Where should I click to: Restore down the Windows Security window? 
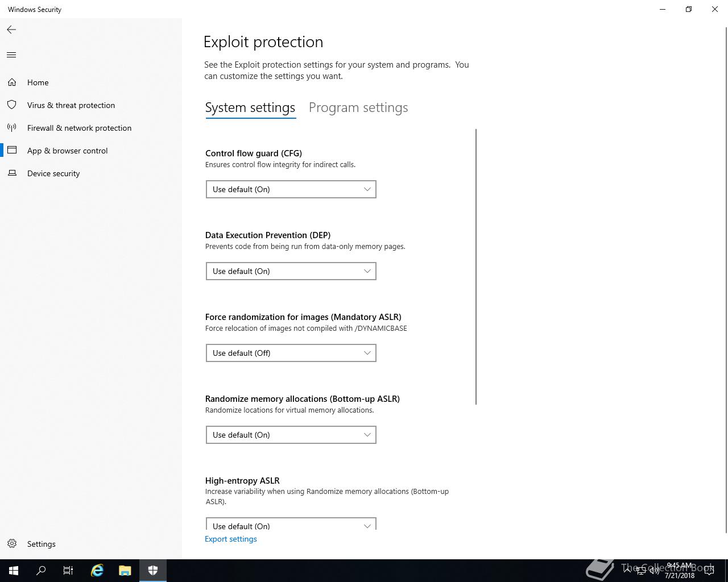click(x=689, y=9)
